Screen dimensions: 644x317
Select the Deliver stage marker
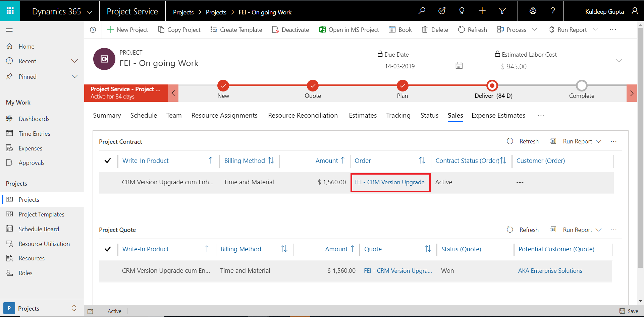[x=492, y=86]
